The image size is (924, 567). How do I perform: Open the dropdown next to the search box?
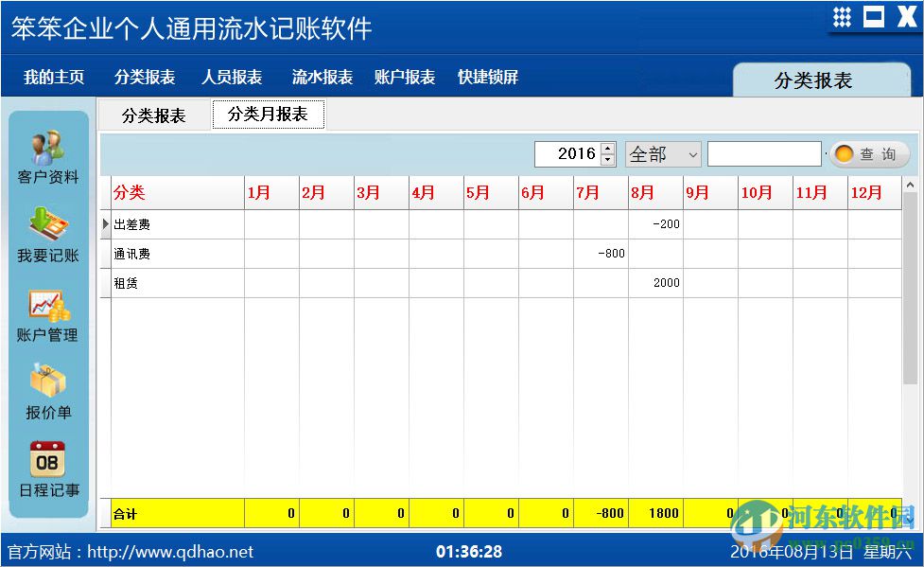(692, 153)
